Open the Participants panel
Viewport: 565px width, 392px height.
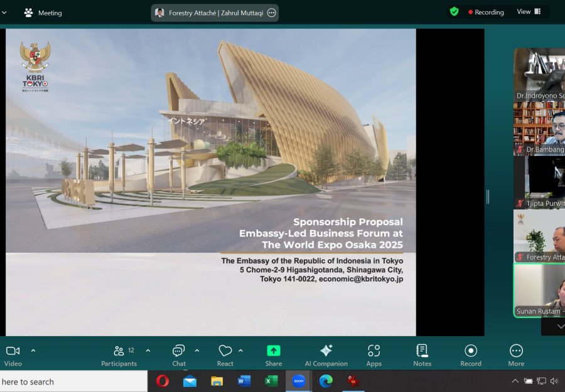pos(119,355)
